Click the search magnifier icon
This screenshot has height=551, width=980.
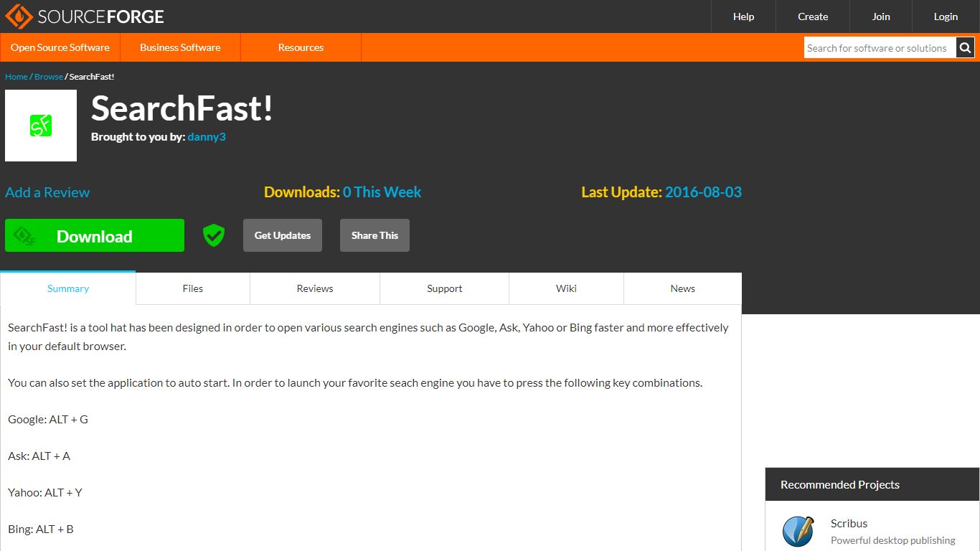click(x=966, y=48)
